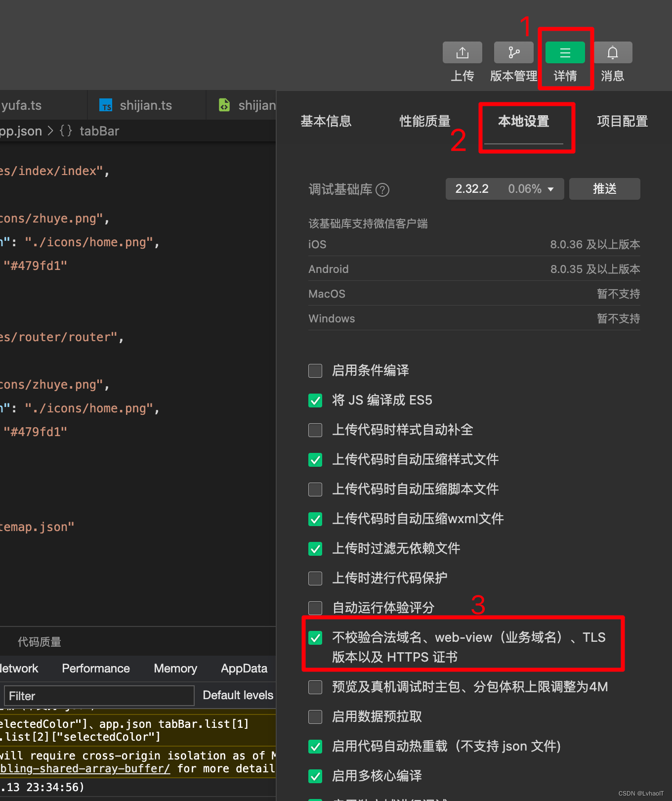This screenshot has width=672, height=801.
Task: Uncheck 将 JS 编译成 ES5
Action: click(315, 400)
